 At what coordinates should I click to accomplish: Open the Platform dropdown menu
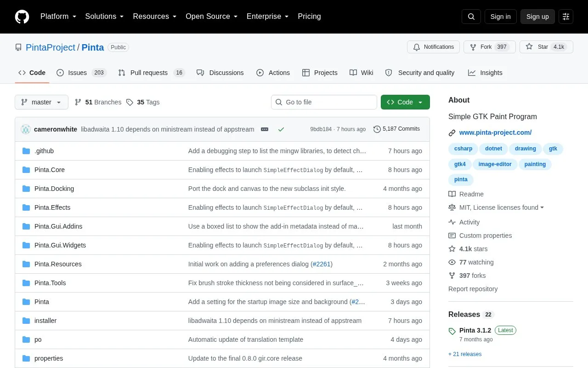coord(58,17)
